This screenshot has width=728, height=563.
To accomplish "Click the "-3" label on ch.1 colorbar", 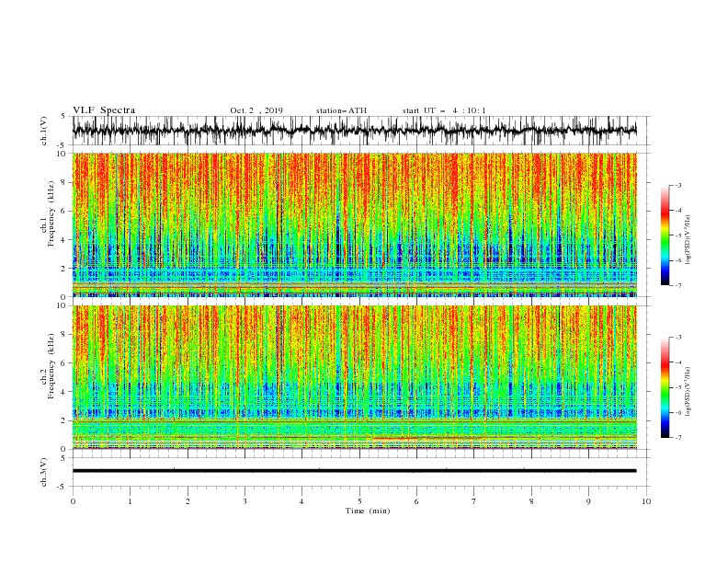I will point(678,185).
